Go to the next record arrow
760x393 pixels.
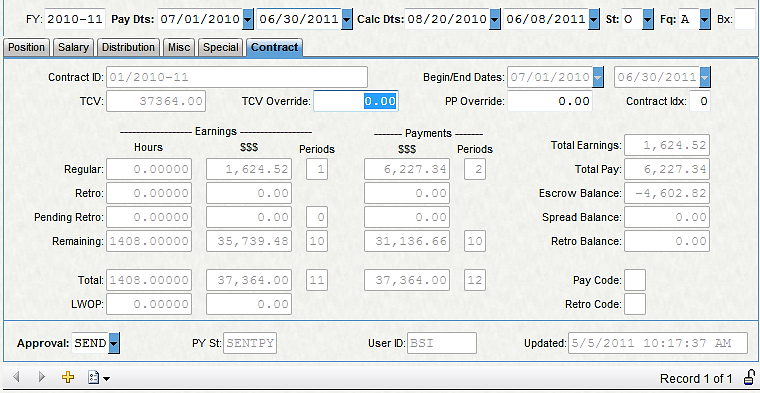(x=42, y=377)
